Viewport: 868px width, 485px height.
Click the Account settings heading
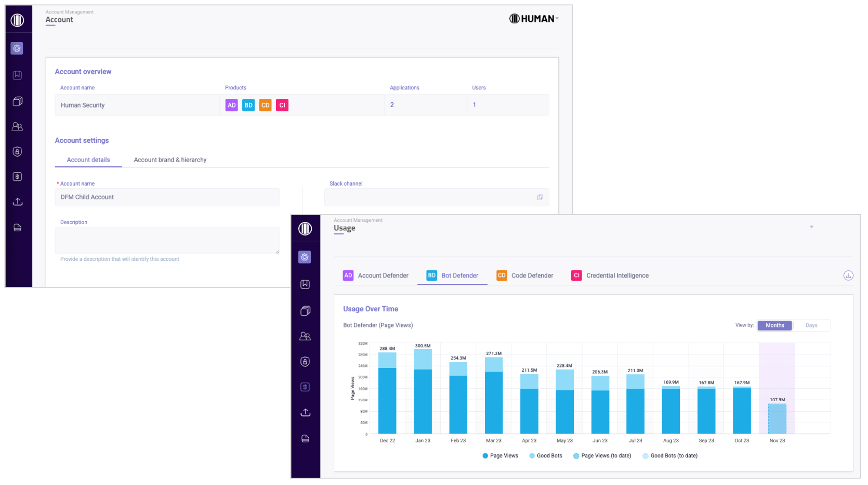click(x=82, y=140)
